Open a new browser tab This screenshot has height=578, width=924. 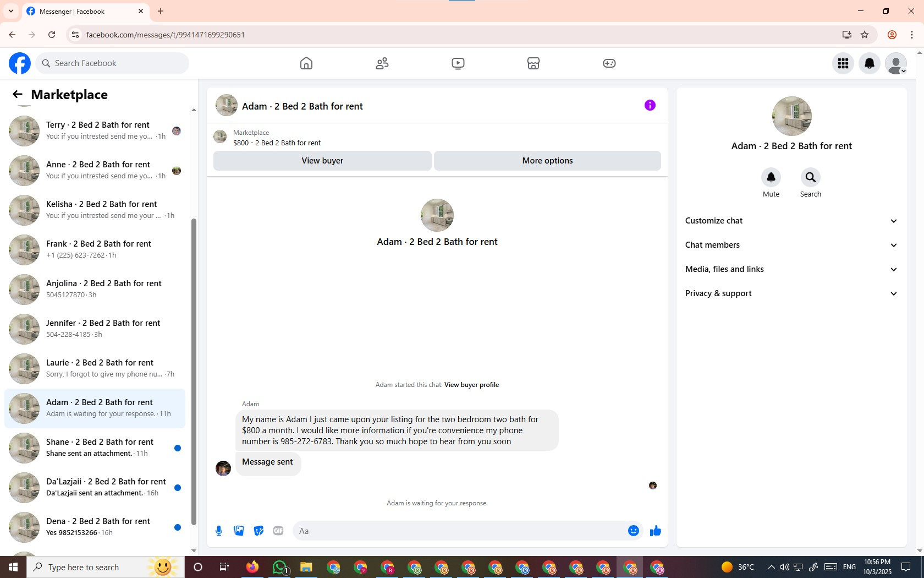[x=161, y=11]
